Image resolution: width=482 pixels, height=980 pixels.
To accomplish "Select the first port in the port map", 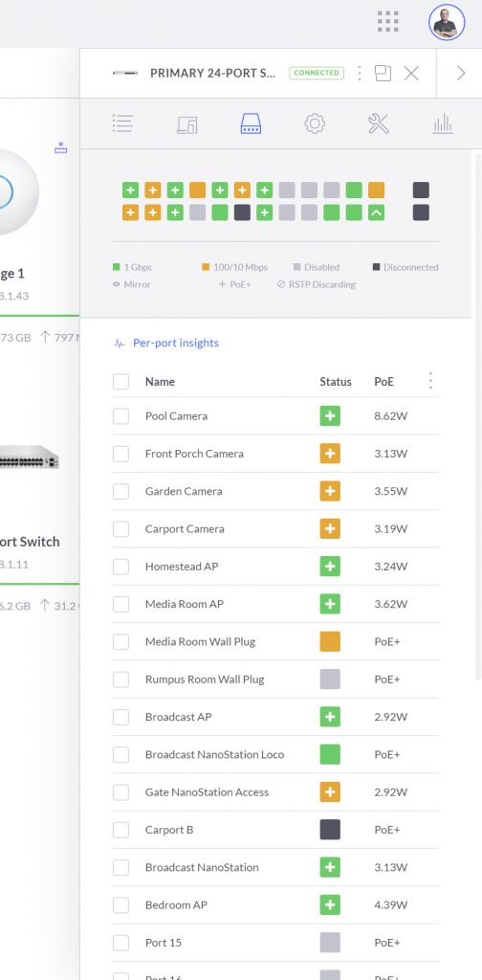I will click(x=130, y=190).
